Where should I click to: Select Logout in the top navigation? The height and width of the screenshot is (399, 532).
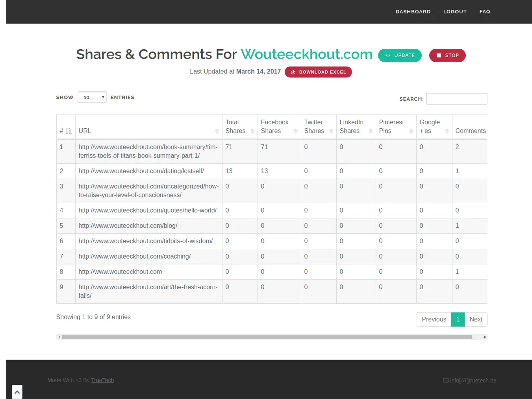pyautogui.click(x=455, y=12)
